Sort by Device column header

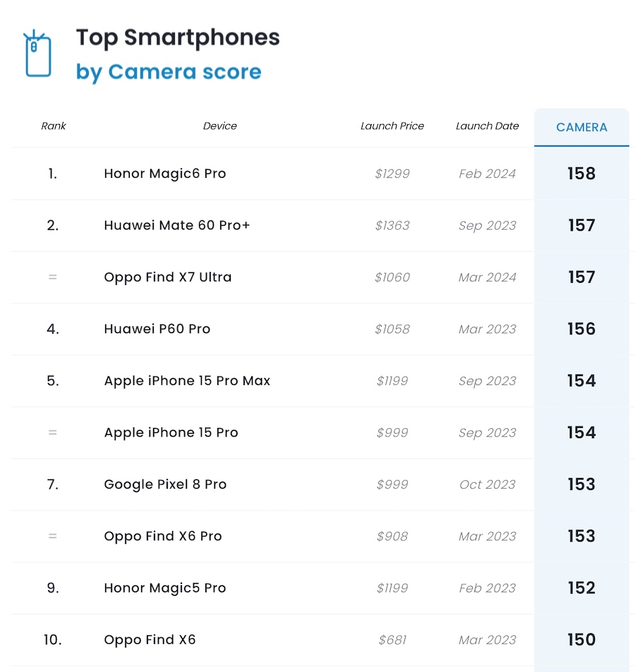220,126
